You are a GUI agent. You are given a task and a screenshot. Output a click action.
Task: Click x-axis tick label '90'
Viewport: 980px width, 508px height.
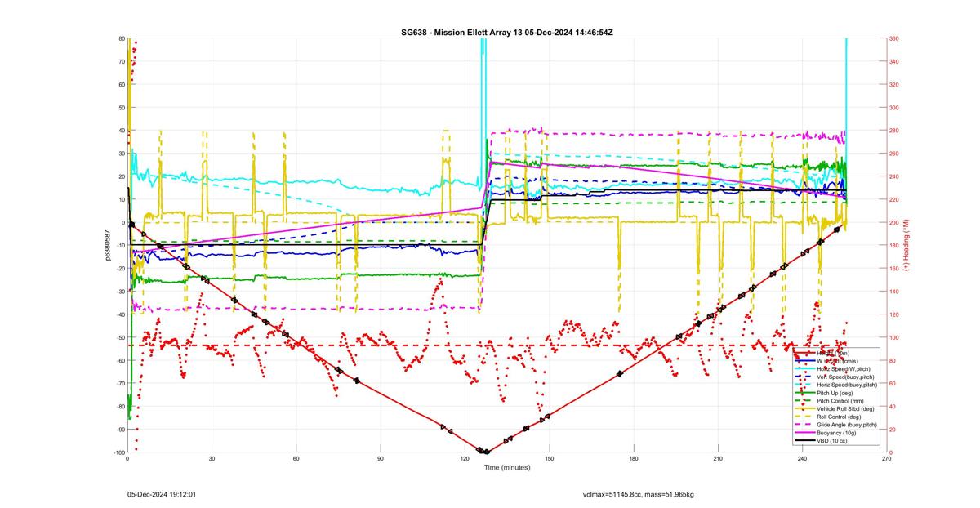381,460
